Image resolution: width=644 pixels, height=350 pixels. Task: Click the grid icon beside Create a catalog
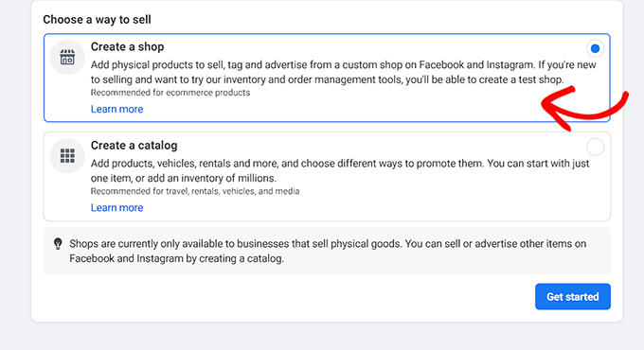[x=67, y=156]
